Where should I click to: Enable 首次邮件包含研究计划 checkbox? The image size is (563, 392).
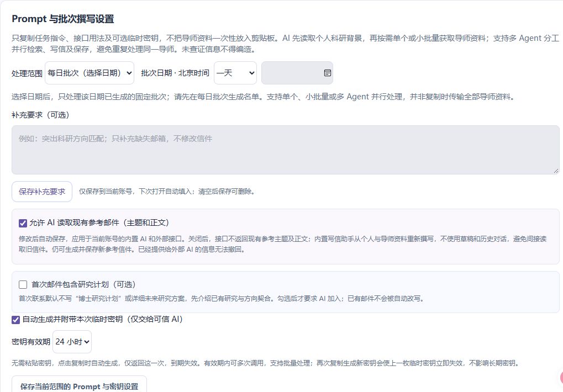click(x=23, y=284)
